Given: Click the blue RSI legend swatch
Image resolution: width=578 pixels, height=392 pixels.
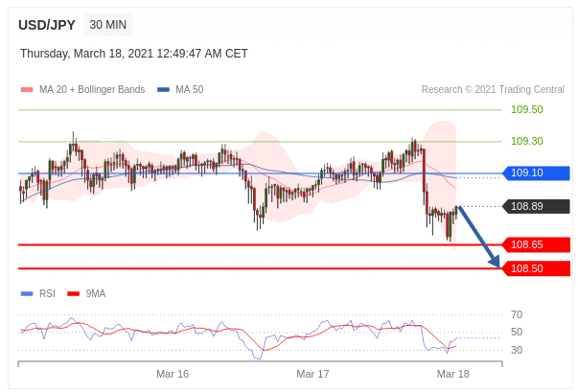Looking at the screenshot, I should tap(27, 293).
